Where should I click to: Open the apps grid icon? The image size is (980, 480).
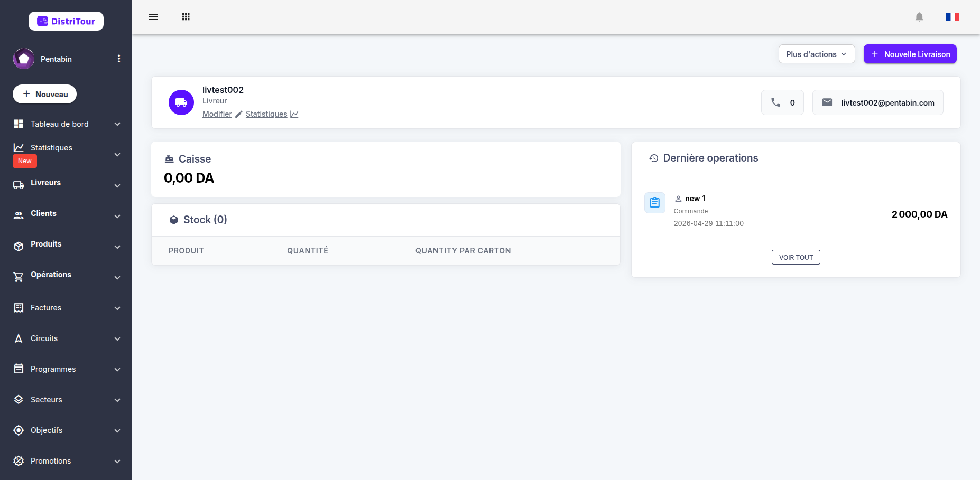pyautogui.click(x=186, y=17)
